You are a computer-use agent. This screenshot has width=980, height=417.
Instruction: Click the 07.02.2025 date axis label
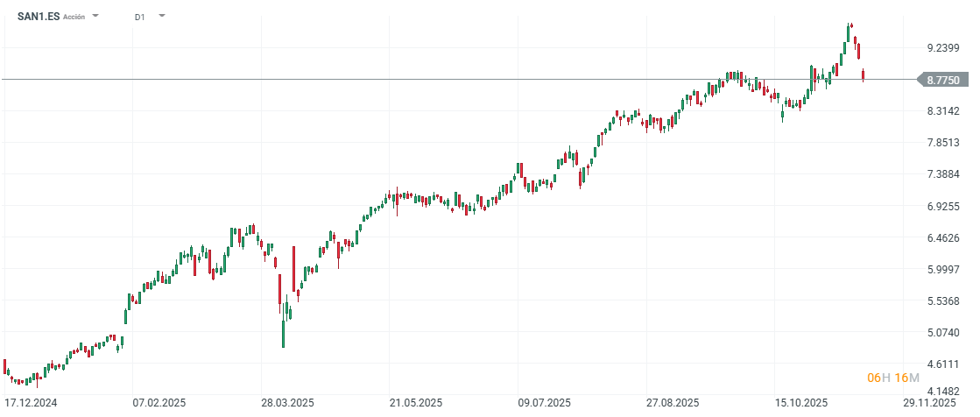(x=159, y=403)
